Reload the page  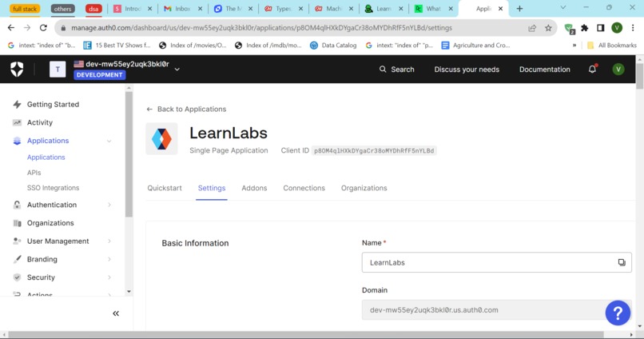[43, 28]
